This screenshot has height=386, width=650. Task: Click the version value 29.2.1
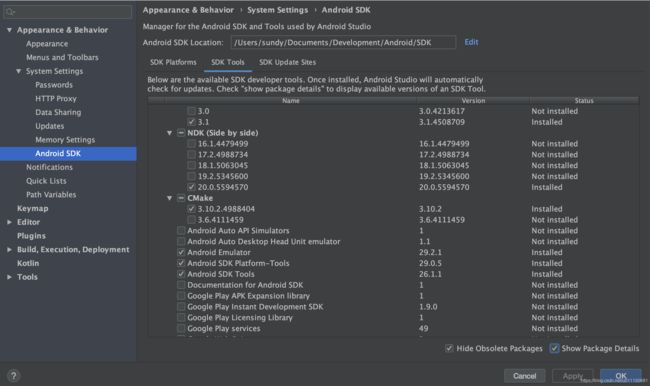click(x=430, y=252)
